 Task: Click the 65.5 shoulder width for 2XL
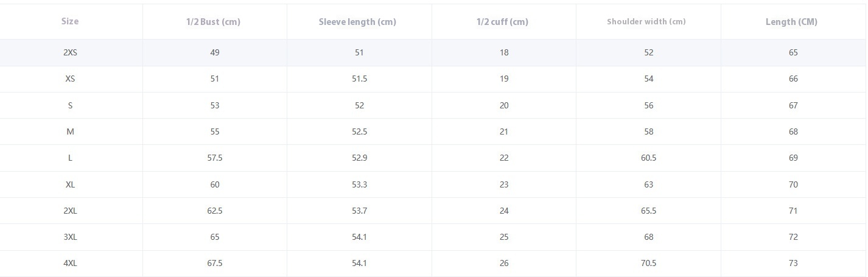click(648, 211)
